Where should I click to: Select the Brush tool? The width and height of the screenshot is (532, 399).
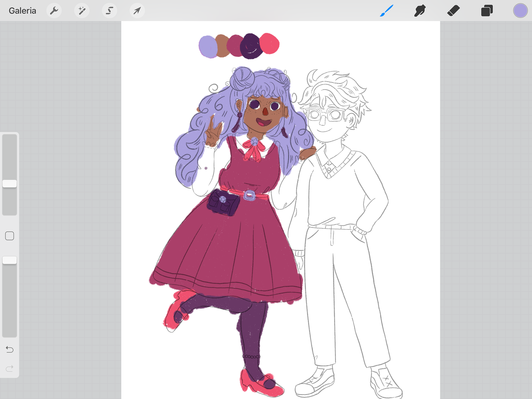tap(387, 11)
